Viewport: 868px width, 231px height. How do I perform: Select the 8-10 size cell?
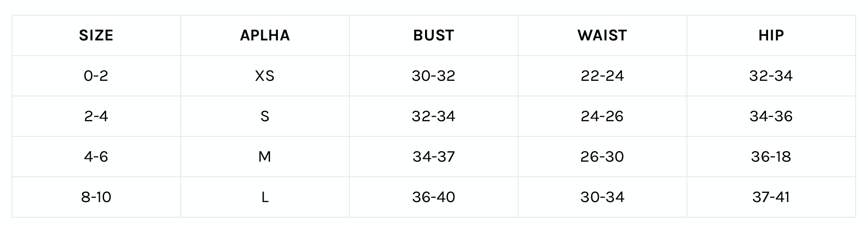click(x=96, y=197)
